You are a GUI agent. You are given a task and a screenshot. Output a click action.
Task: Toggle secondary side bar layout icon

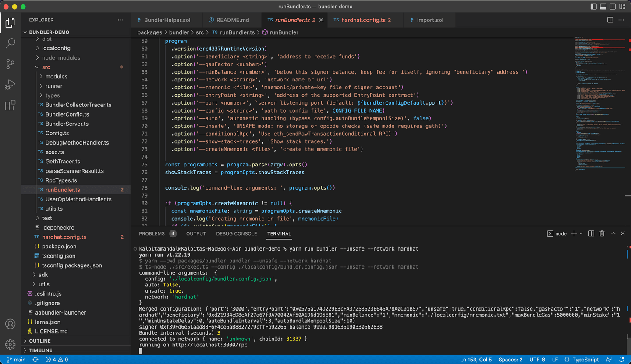(x=613, y=7)
